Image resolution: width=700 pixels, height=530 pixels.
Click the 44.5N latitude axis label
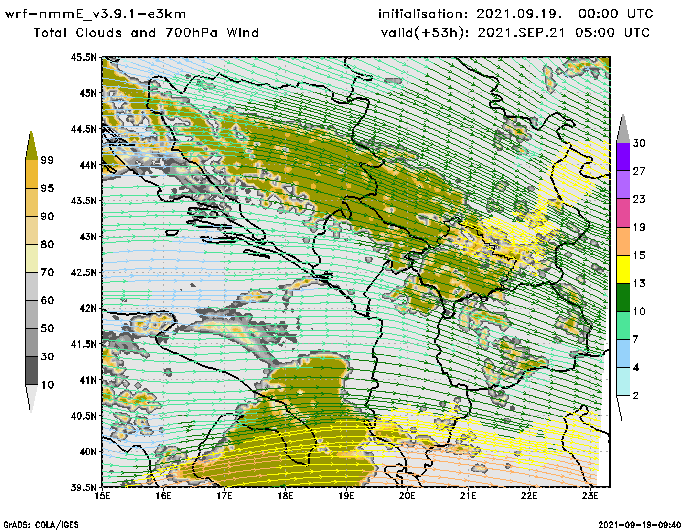tap(83, 129)
